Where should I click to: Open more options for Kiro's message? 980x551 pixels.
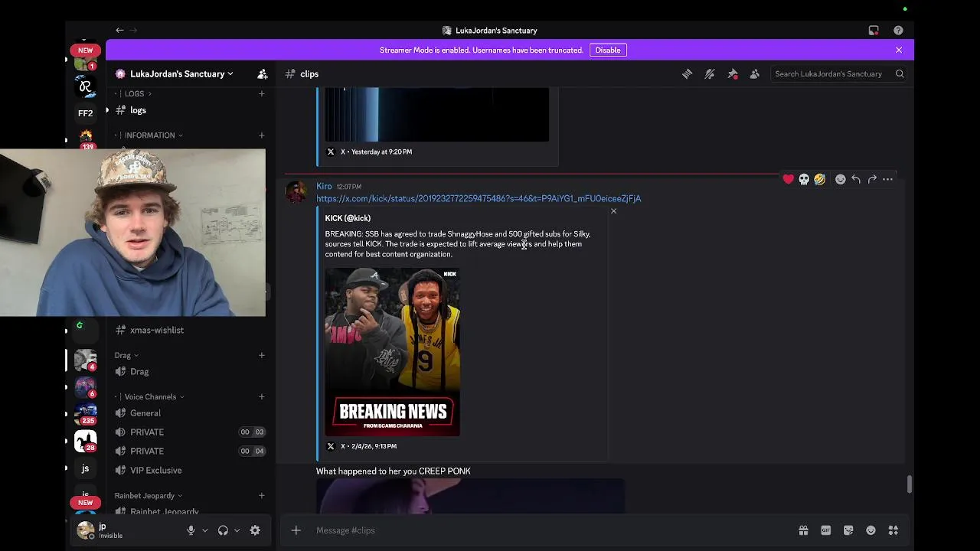pos(887,179)
